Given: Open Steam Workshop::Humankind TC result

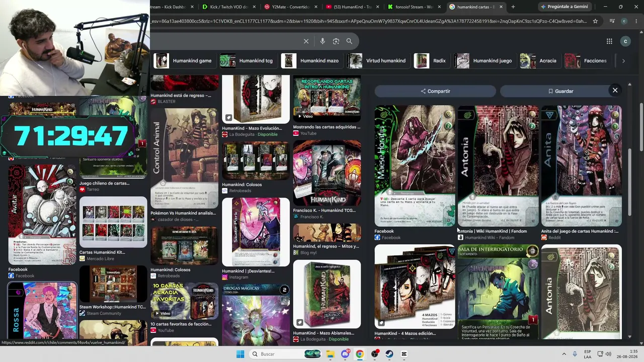Looking at the screenshot, I should pos(113,307).
